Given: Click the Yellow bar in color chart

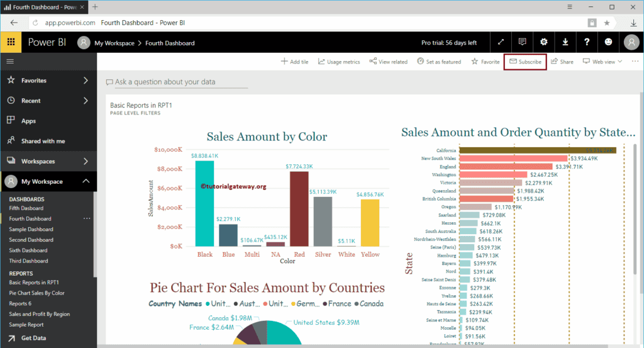Looking at the screenshot, I should [x=370, y=222].
